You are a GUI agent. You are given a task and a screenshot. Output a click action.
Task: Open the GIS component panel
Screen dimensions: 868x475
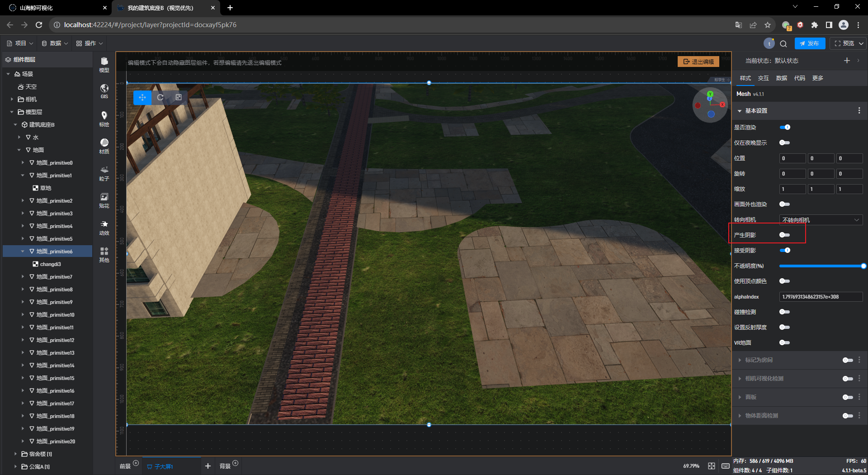(x=104, y=90)
